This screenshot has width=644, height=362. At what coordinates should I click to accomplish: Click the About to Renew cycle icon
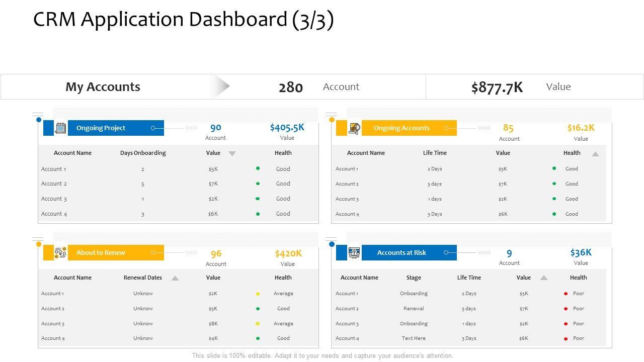tap(60, 252)
